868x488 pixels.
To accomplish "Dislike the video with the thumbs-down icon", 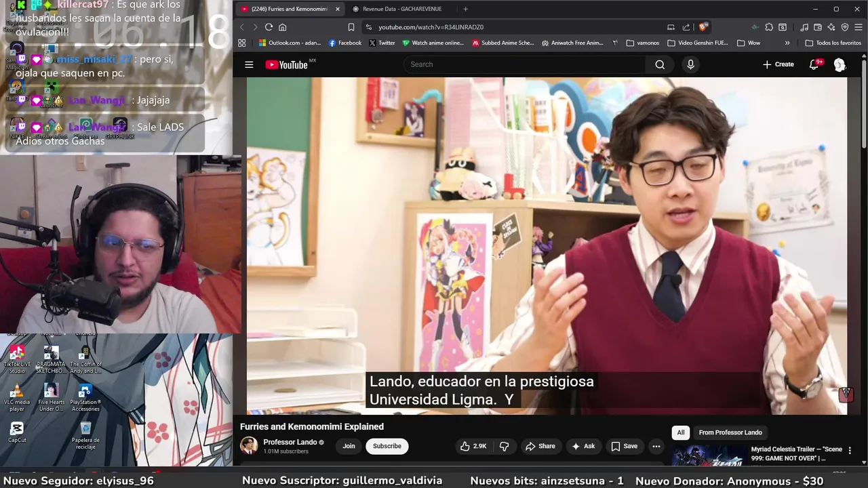I will pyautogui.click(x=504, y=446).
